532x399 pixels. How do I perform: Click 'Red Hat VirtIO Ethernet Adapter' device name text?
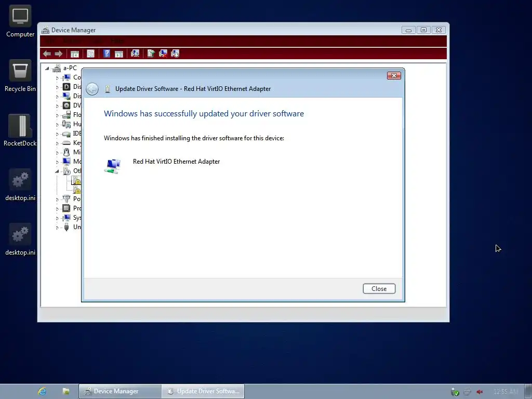176,162
